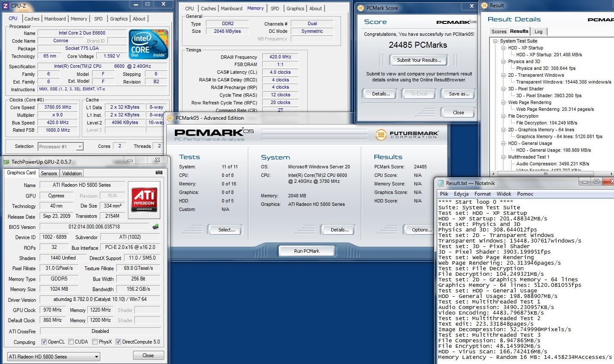Click the Result.txt Notatnik title bar icon

(441, 183)
